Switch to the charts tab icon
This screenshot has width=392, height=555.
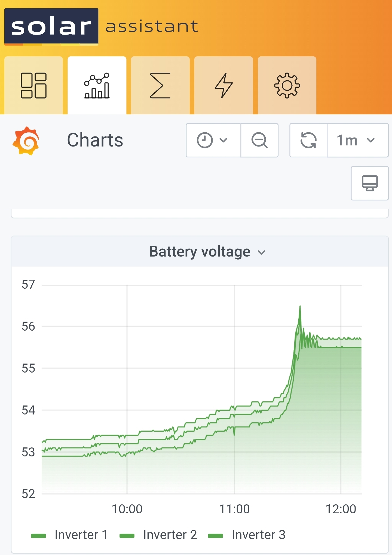click(97, 85)
